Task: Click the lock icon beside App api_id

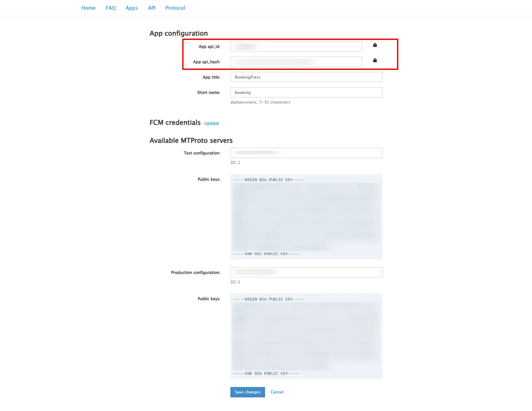Action: 375,45
